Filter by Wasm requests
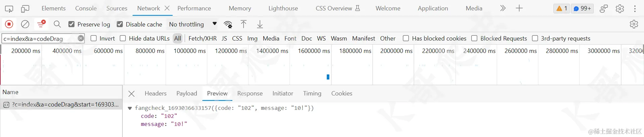The width and height of the screenshot is (644, 137). [339, 39]
